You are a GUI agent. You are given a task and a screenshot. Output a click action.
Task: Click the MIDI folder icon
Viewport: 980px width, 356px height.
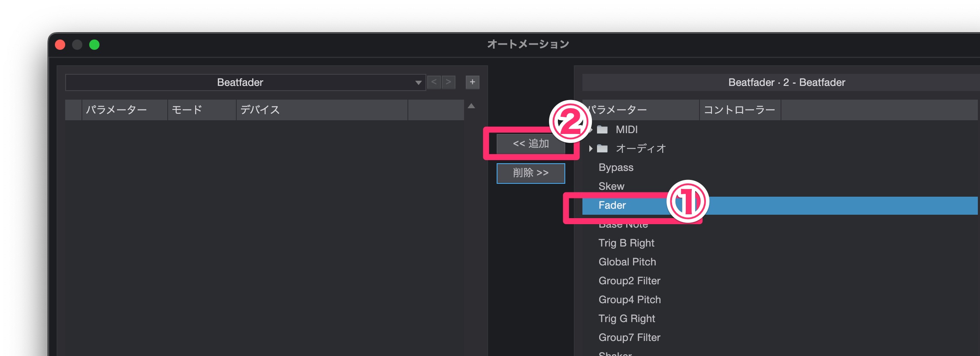(x=603, y=130)
